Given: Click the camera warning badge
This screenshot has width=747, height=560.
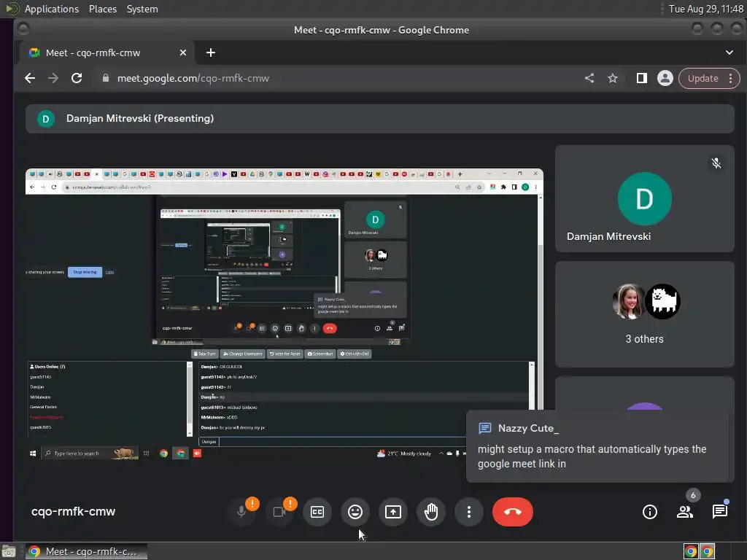Looking at the screenshot, I should 290,503.
